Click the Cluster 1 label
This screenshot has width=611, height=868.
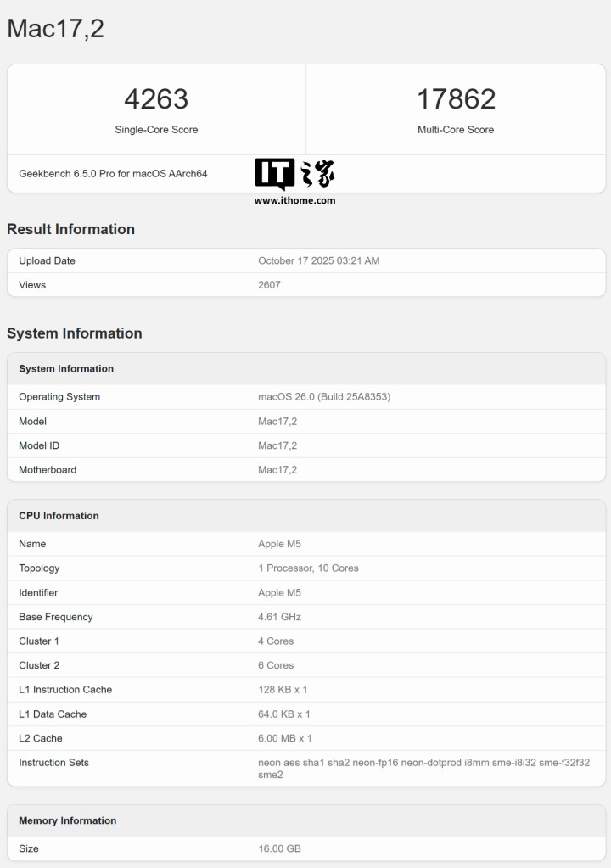pos(39,641)
